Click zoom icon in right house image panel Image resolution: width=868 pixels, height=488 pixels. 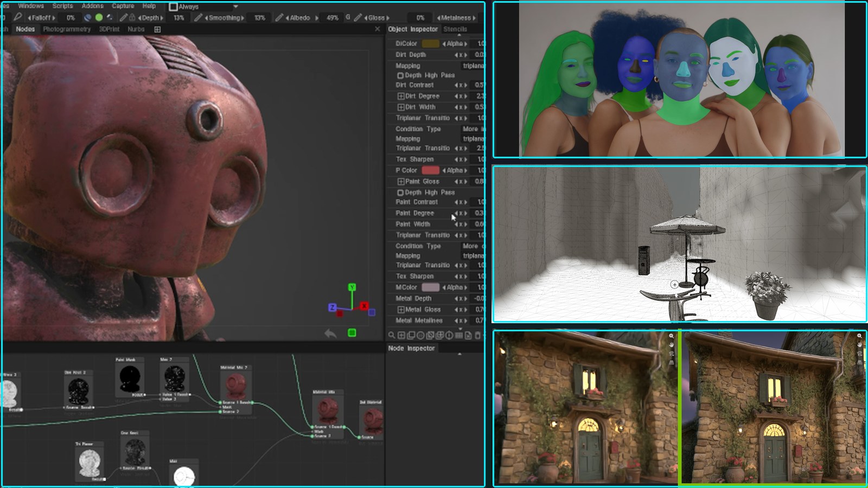pyautogui.click(x=859, y=336)
